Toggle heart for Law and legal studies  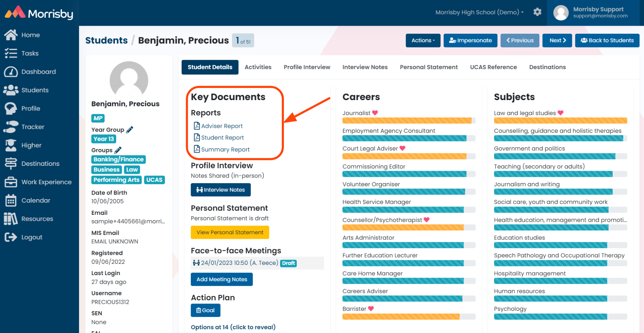pos(560,113)
